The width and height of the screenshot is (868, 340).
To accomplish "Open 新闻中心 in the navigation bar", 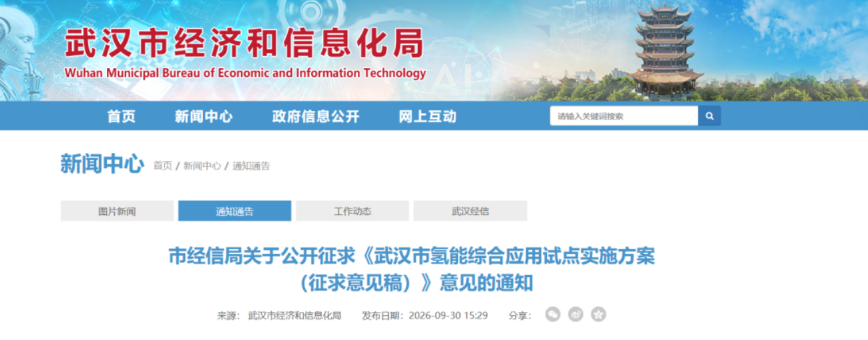I will (x=204, y=117).
